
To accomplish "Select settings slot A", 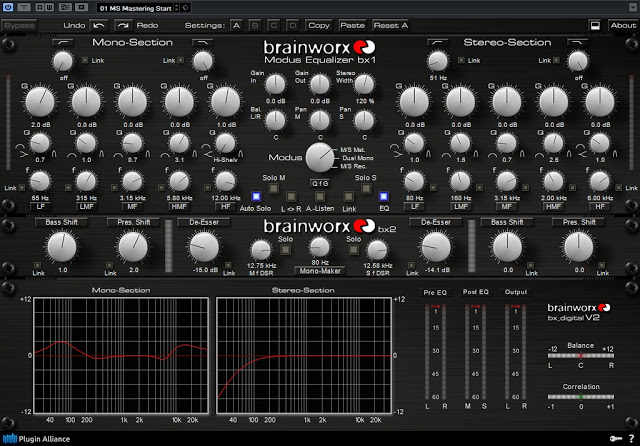I will pyautogui.click(x=236, y=23).
